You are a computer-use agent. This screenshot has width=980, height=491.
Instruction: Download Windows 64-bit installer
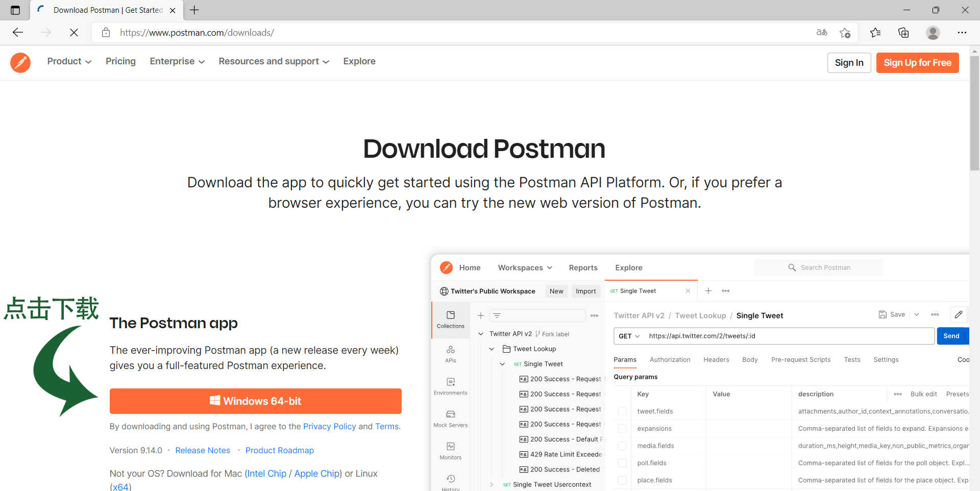(x=256, y=401)
